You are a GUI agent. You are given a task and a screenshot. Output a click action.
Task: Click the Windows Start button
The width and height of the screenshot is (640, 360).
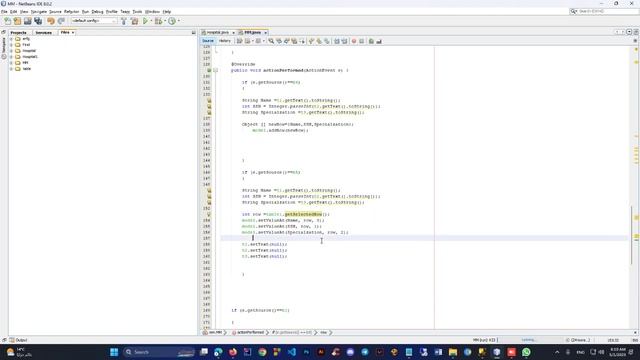point(114,352)
